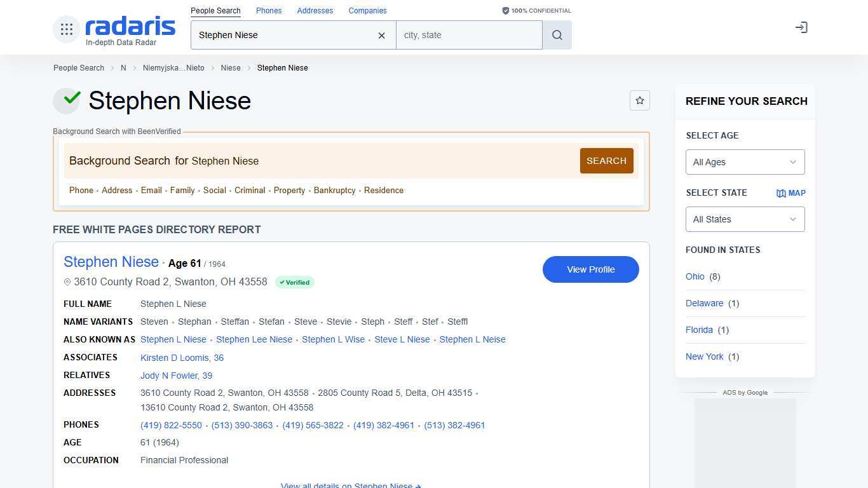This screenshot has width=868, height=488.
Task: Select the Companies menu item
Action: click(x=367, y=10)
